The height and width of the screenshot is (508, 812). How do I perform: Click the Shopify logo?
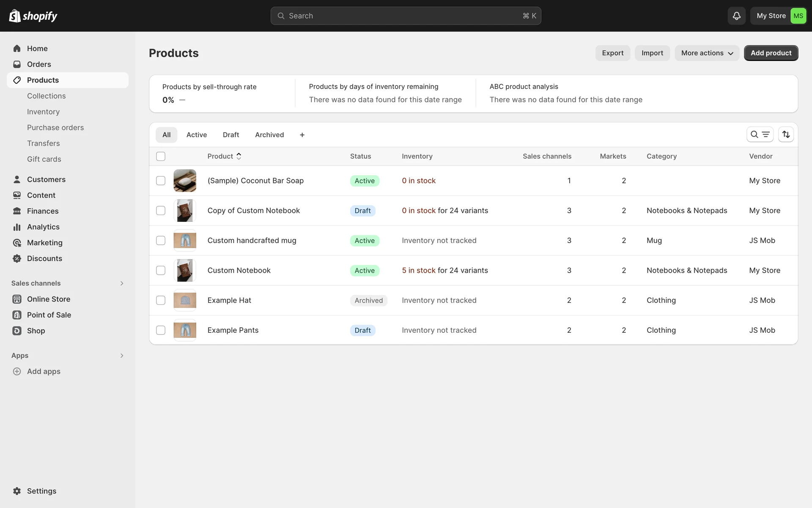point(33,16)
